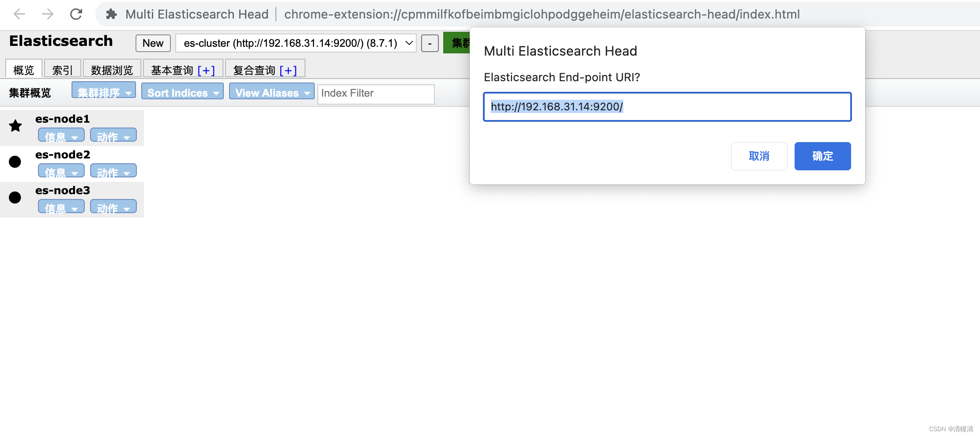Click the circle icon beside es-node2

point(15,162)
